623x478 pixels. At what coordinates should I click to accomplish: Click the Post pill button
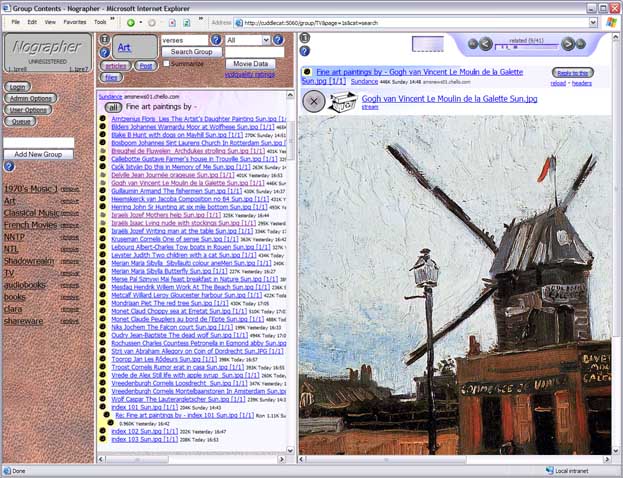coord(146,66)
